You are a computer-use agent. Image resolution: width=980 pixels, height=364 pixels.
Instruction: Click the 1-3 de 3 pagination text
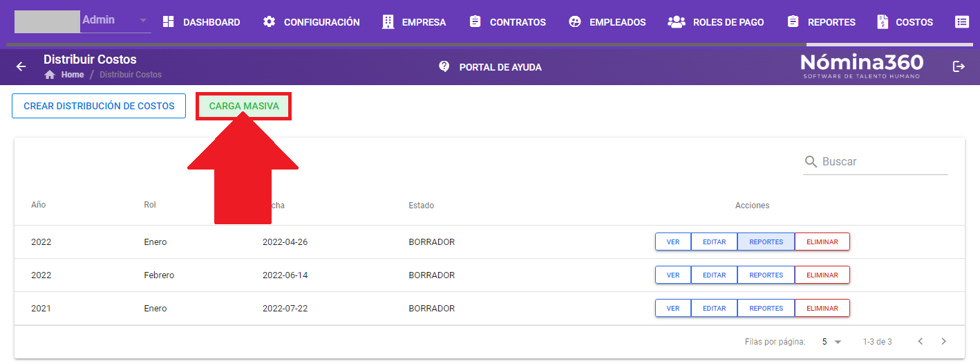pyautogui.click(x=877, y=342)
